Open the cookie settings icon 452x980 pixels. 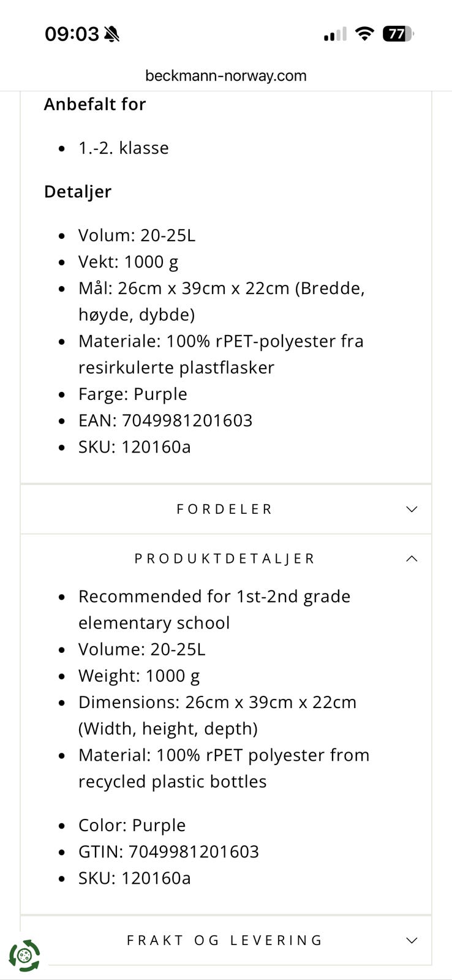[x=24, y=956]
